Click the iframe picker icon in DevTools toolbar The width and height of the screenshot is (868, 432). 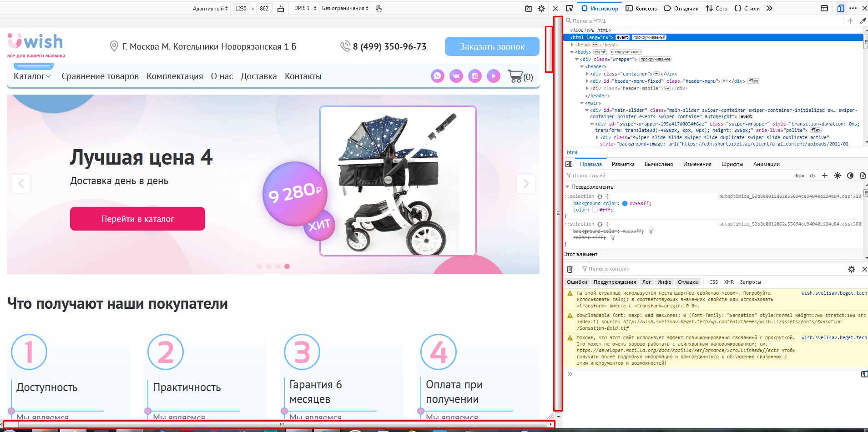(x=824, y=8)
